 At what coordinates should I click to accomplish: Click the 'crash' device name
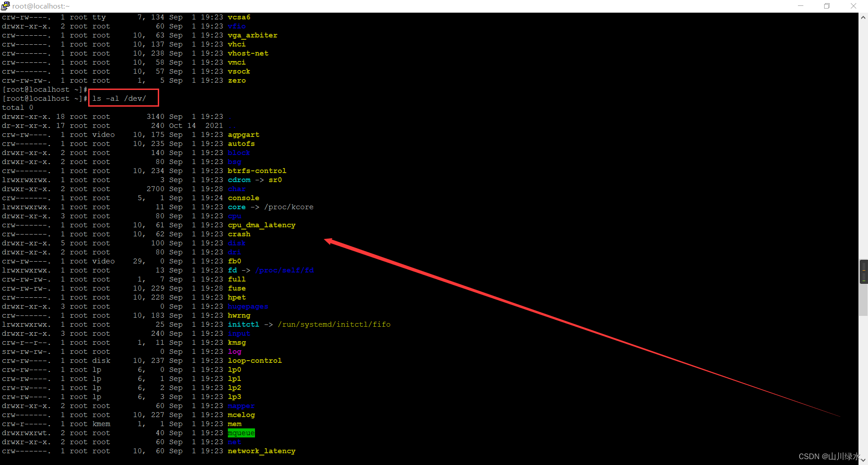(239, 234)
